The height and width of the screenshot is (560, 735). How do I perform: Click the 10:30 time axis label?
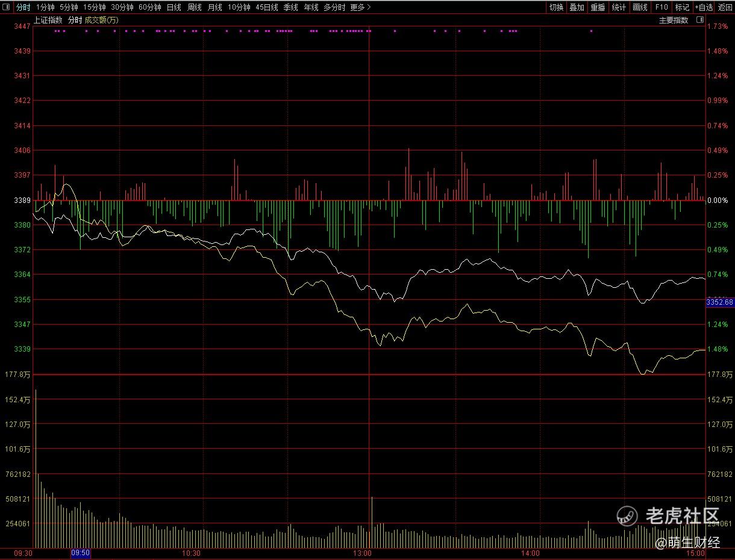192,553
